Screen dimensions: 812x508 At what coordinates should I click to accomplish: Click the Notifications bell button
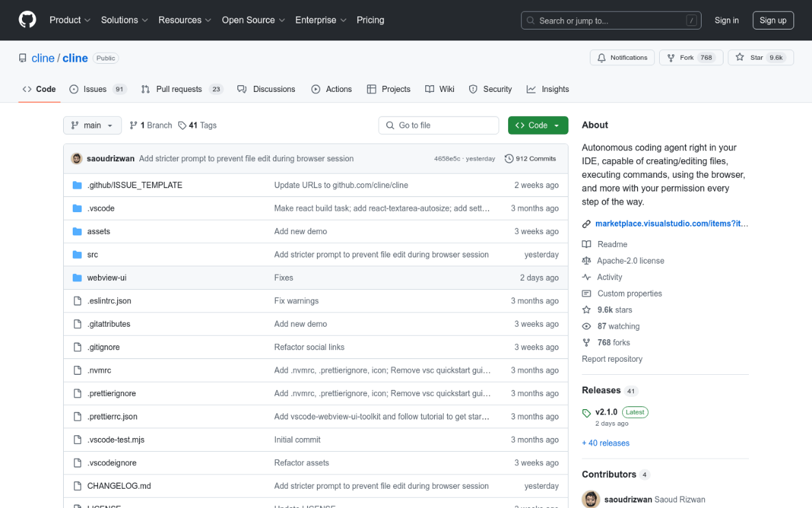tap(622, 58)
